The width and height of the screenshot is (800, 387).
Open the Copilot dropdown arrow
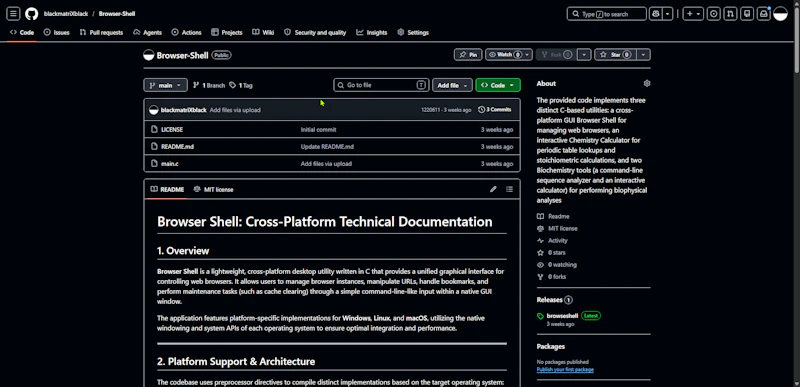point(668,14)
